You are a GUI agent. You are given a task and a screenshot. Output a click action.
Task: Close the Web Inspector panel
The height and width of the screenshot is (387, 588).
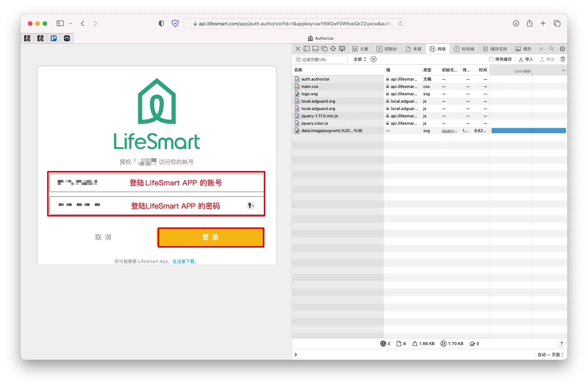[x=298, y=49]
